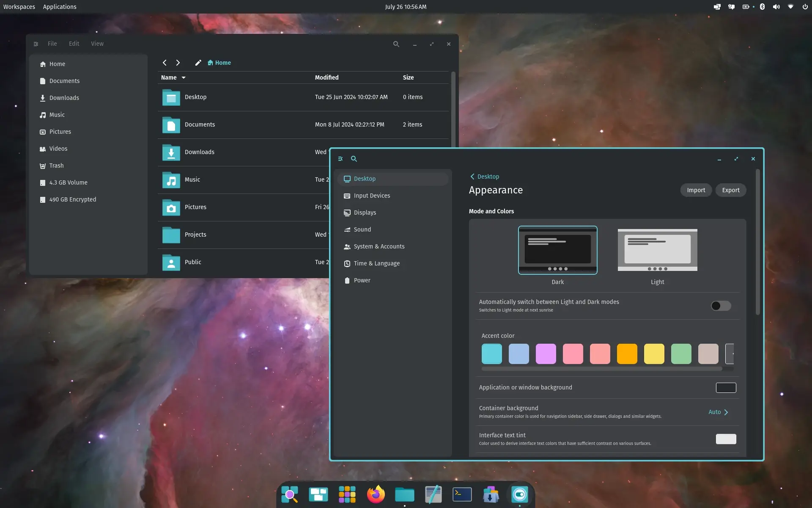Select the Light mode preview
Viewport: 812px width, 508px height.
(657, 250)
